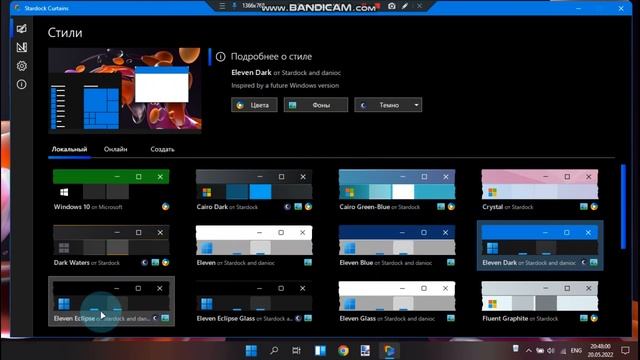Click the color wheel icon on Fluent Graphite

594,318
